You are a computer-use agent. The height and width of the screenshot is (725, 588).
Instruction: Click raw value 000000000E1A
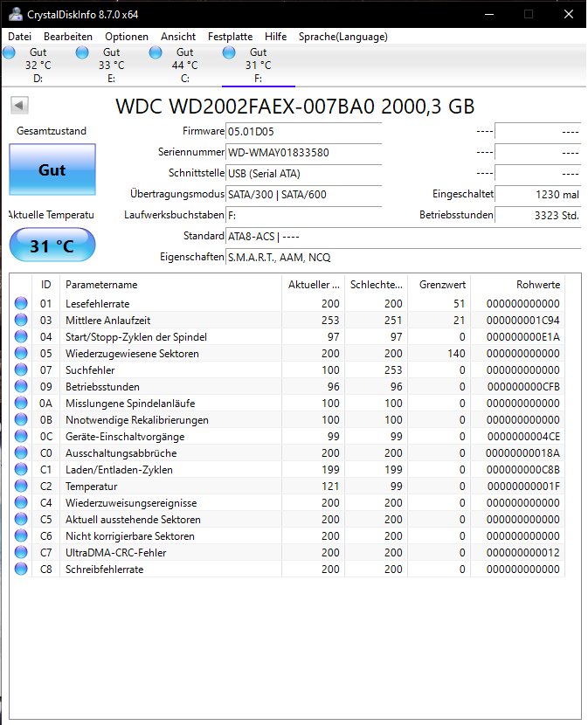[523, 337]
